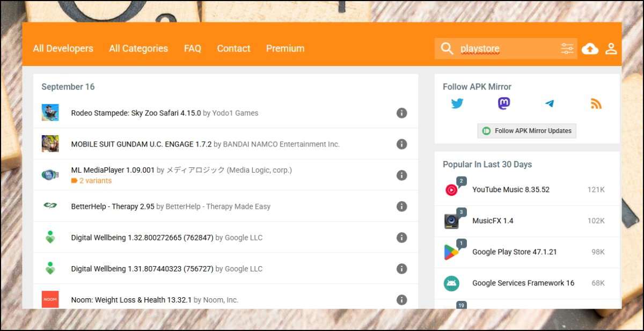Click the Popular In Last 30 Days heading
The width and height of the screenshot is (644, 331).
click(x=487, y=165)
